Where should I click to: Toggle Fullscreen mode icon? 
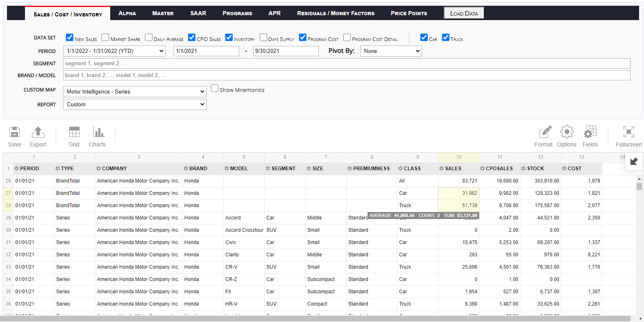(x=628, y=132)
